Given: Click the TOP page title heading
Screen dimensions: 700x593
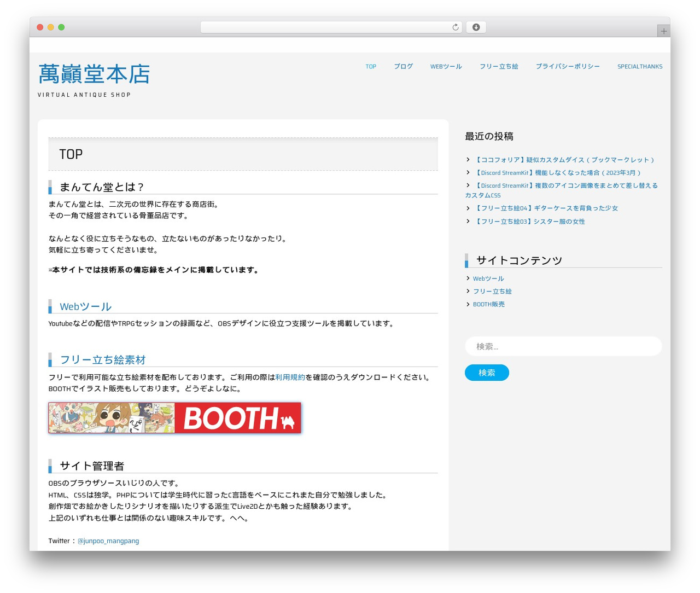Looking at the screenshot, I should pos(71,154).
